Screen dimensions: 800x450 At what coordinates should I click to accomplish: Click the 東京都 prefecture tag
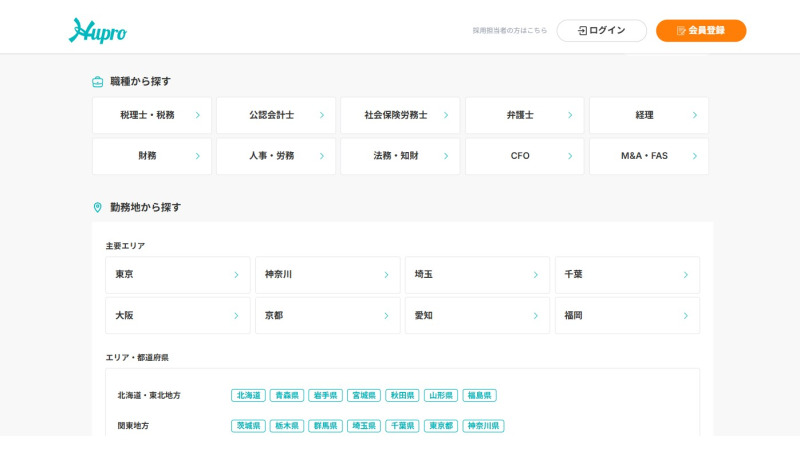[441, 426]
